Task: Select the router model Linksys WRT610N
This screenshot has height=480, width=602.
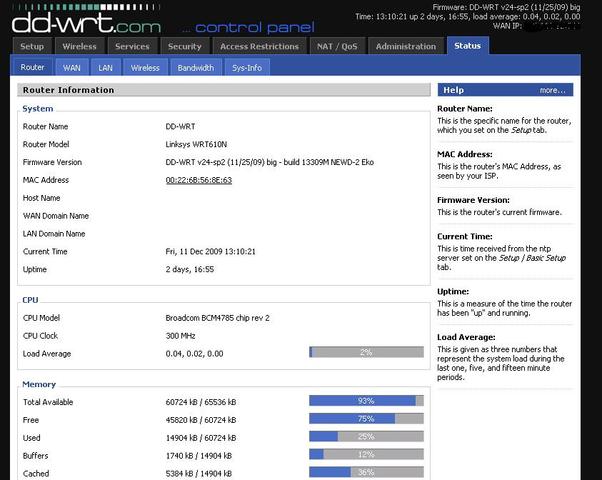Action: [196, 144]
